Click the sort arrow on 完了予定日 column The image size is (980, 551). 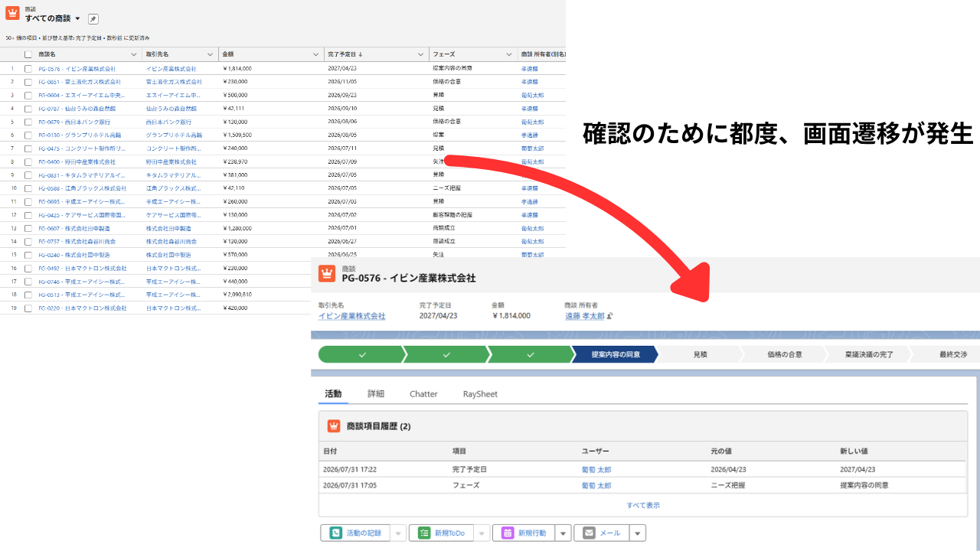point(361,54)
